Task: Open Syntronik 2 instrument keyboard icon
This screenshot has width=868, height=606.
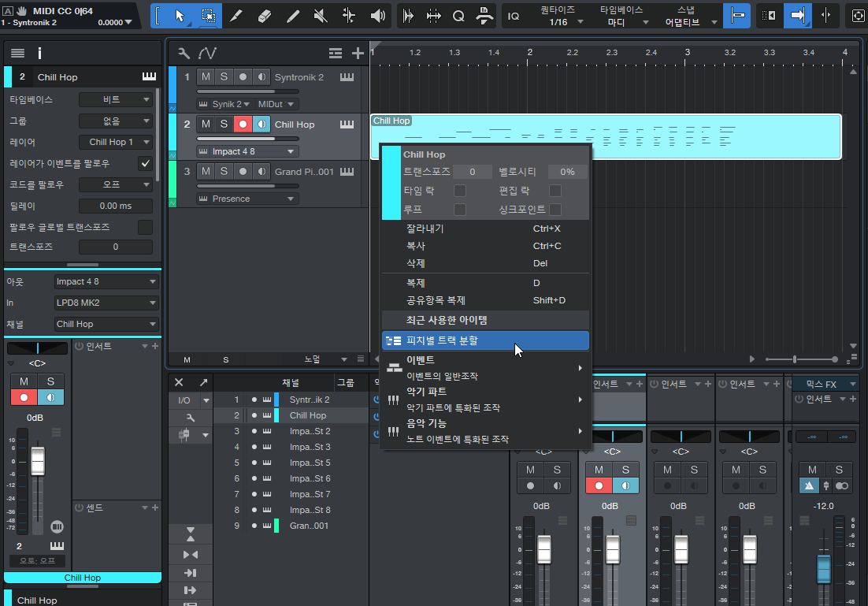Action: 347,77
